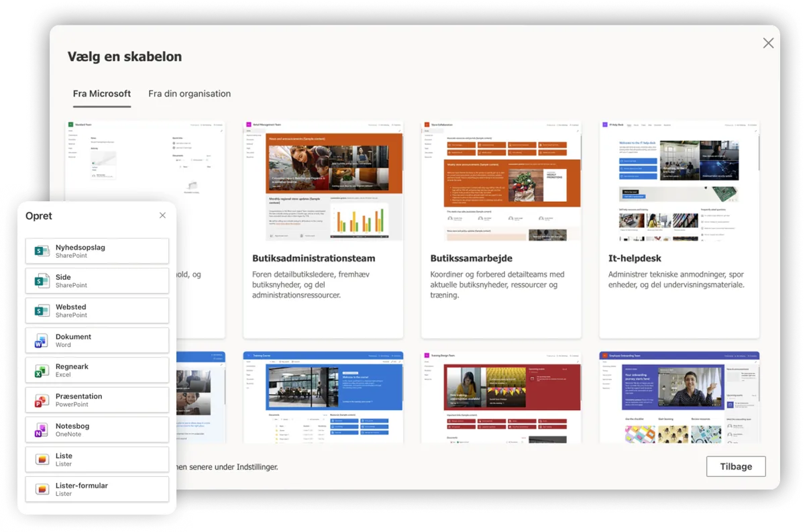Viewport: 805px width, 532px height.
Task: Click the OneNote icon beside Notesbog
Action: point(42,430)
